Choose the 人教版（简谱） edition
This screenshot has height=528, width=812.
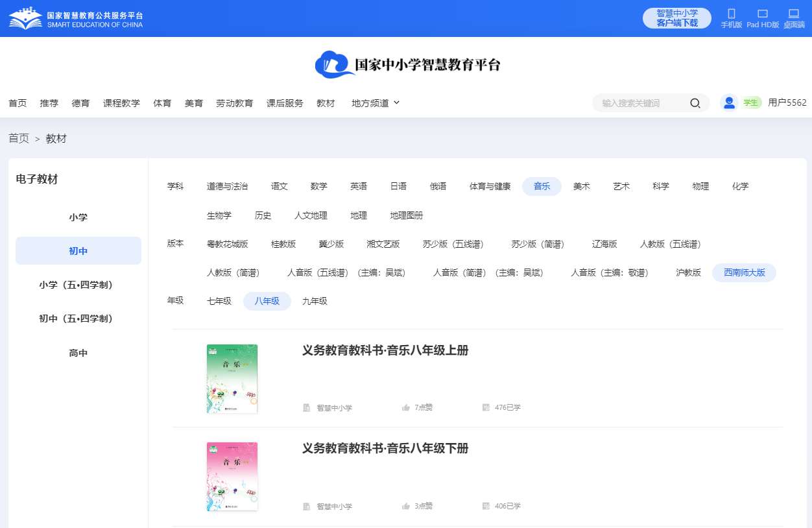(x=235, y=272)
